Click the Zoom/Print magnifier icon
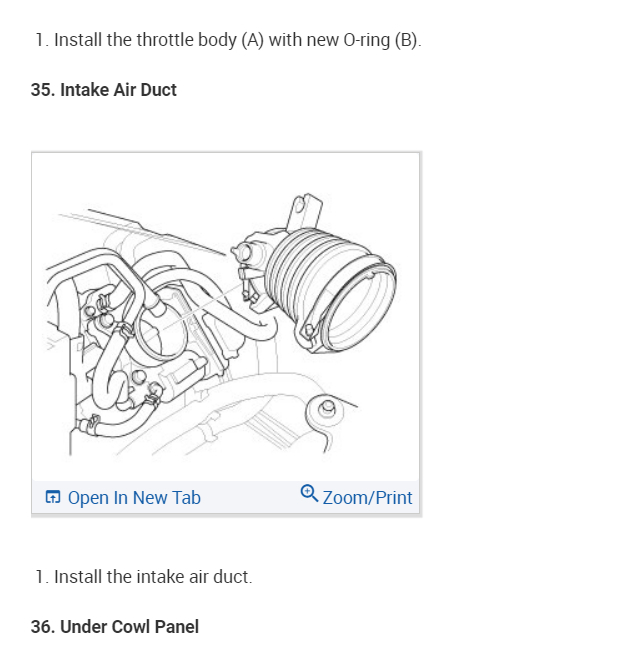This screenshot has width=621, height=650. pyautogui.click(x=309, y=493)
